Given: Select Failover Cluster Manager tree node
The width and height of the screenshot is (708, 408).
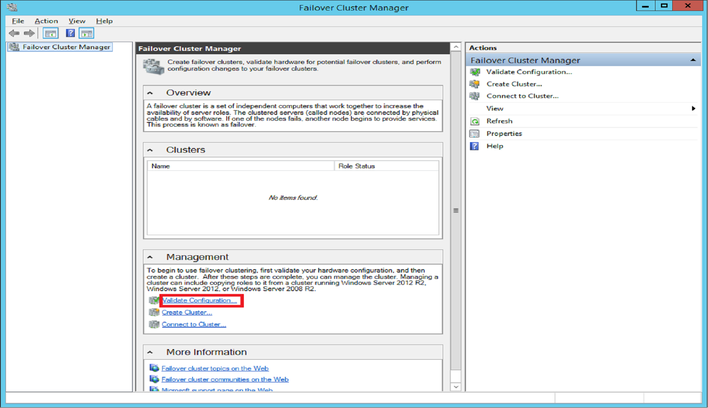Looking at the screenshot, I should (x=60, y=47).
